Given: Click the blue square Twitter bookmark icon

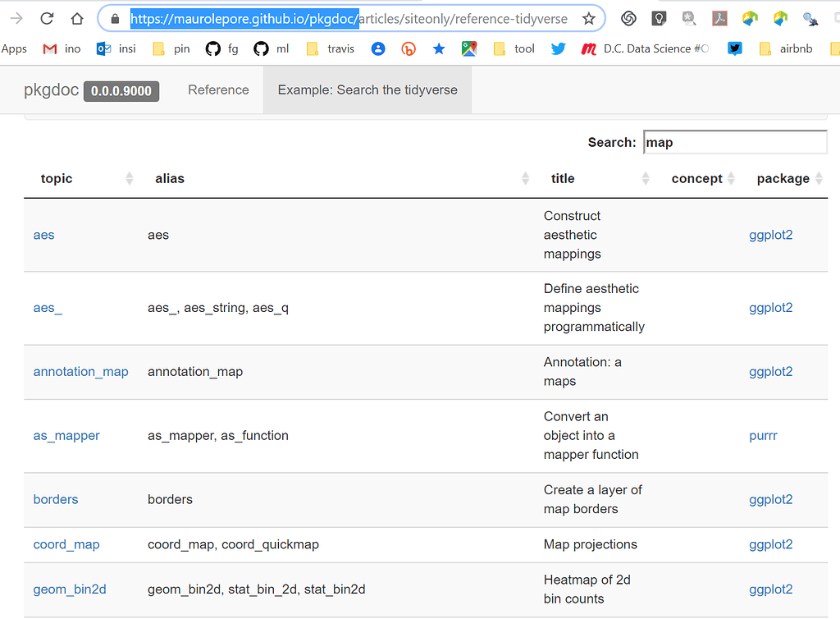Looking at the screenshot, I should 735,48.
